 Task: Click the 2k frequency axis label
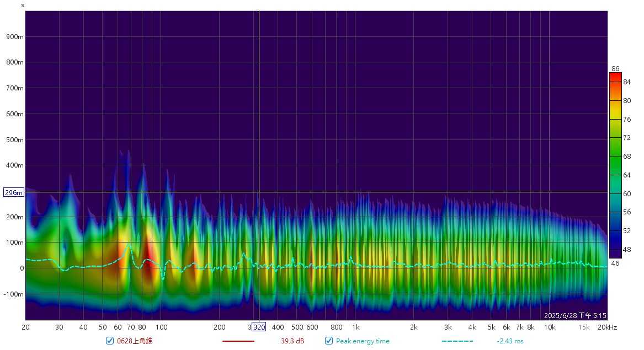(x=413, y=327)
